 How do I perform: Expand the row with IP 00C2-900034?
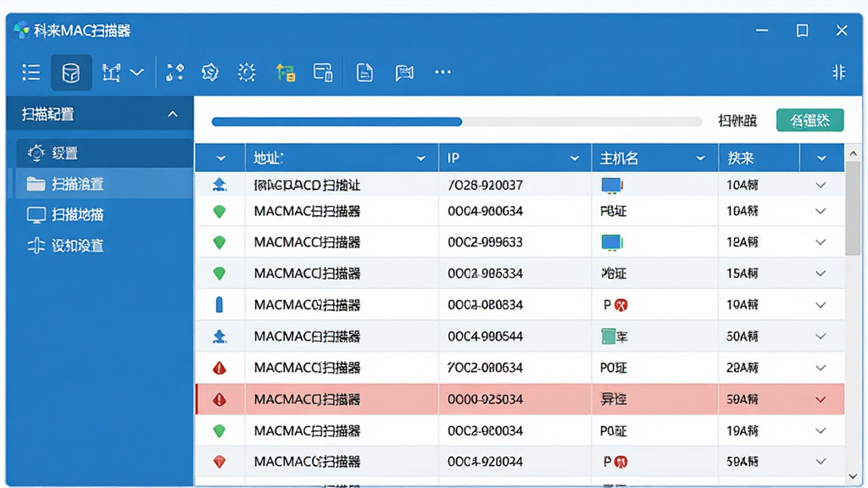tap(821, 431)
